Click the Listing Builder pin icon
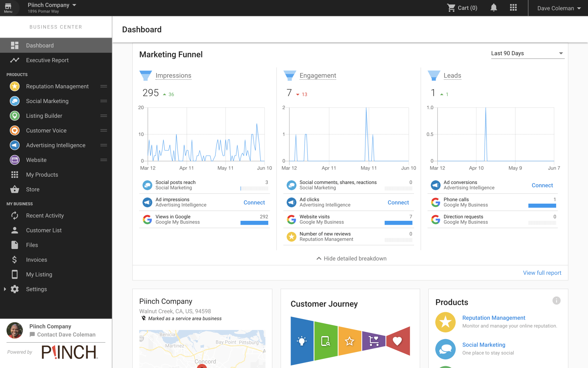Viewport: 588px width, 368px height. tap(15, 116)
